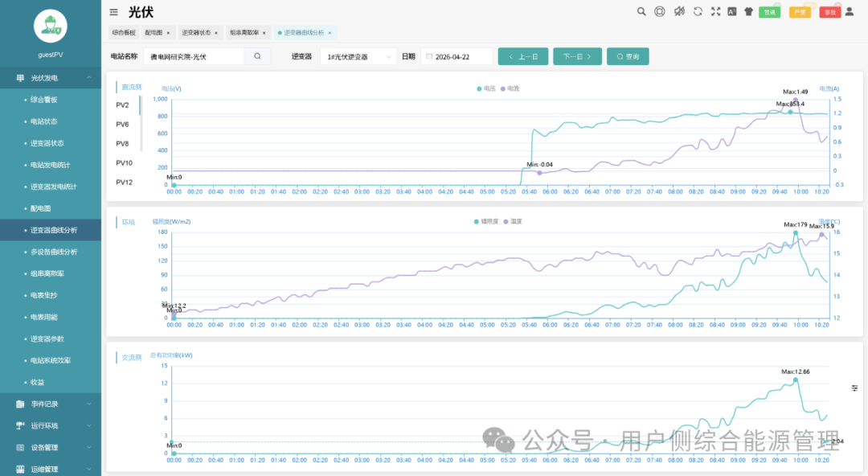This screenshot has height=476, width=868.
Task: Click the 查询 query button
Action: pos(628,56)
